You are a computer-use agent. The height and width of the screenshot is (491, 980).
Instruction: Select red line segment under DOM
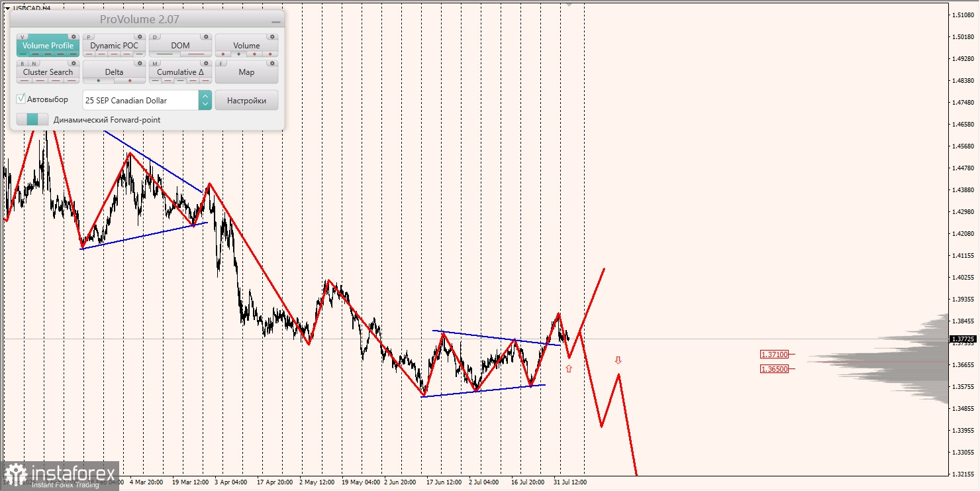coord(196,54)
